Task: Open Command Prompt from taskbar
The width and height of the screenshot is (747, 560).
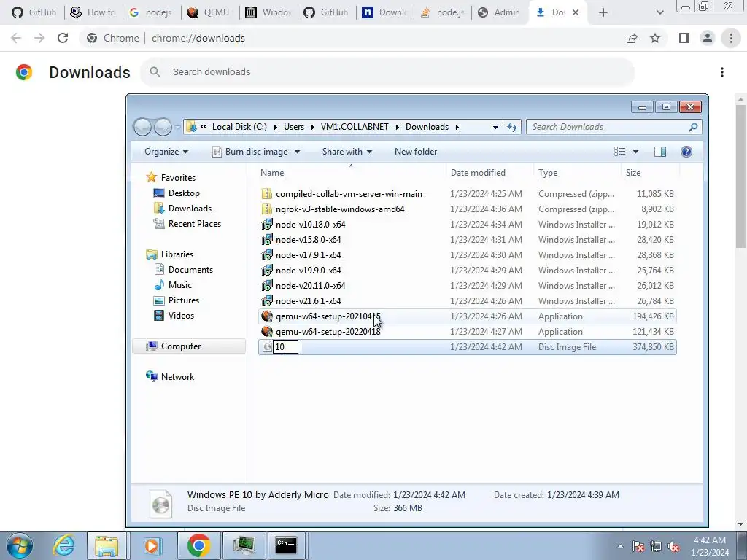Action: 286,545
